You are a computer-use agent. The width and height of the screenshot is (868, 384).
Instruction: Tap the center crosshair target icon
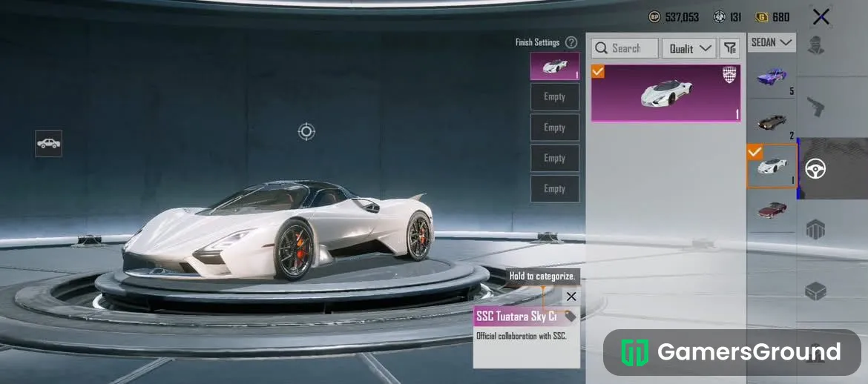click(x=306, y=132)
